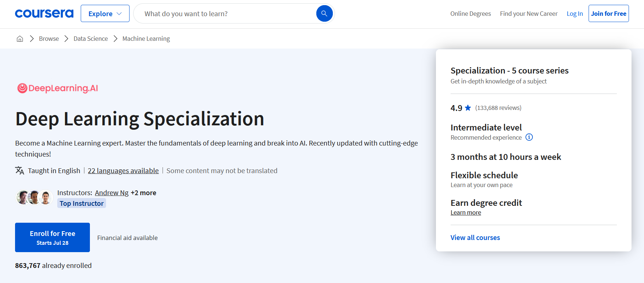Open the Browse breadcrumb
Image resolution: width=644 pixels, height=283 pixels.
tap(49, 39)
